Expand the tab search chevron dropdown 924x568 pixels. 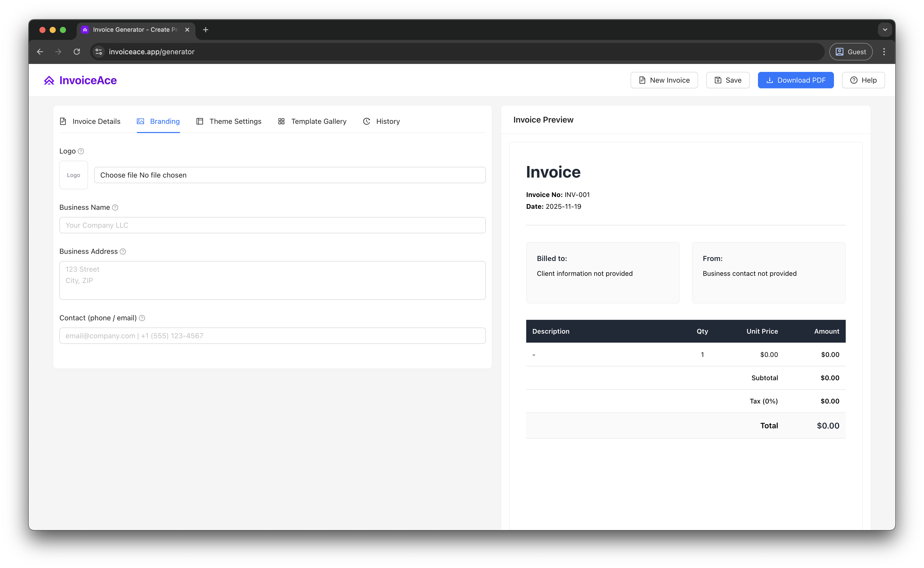click(x=885, y=30)
